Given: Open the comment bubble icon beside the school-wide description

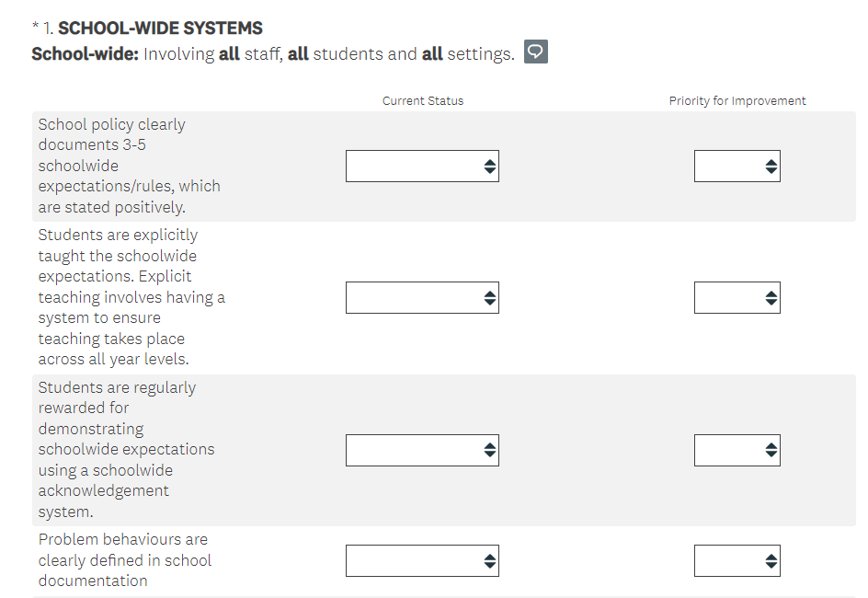Looking at the screenshot, I should (535, 52).
